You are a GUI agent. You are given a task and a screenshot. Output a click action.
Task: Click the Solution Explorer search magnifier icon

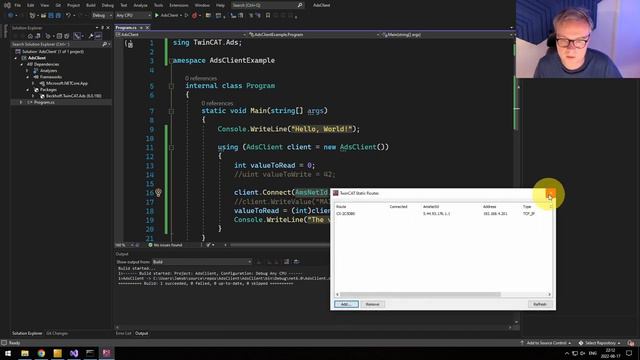click(x=104, y=44)
